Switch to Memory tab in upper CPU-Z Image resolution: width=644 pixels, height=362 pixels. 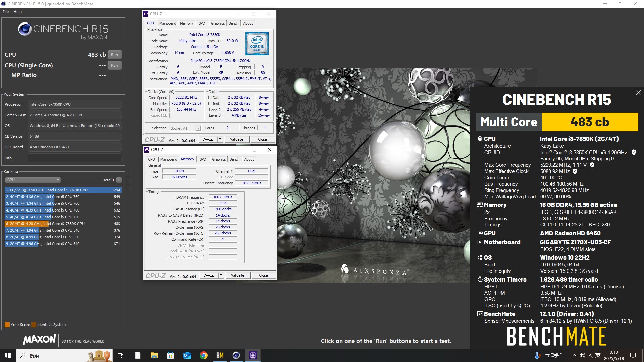point(186,23)
